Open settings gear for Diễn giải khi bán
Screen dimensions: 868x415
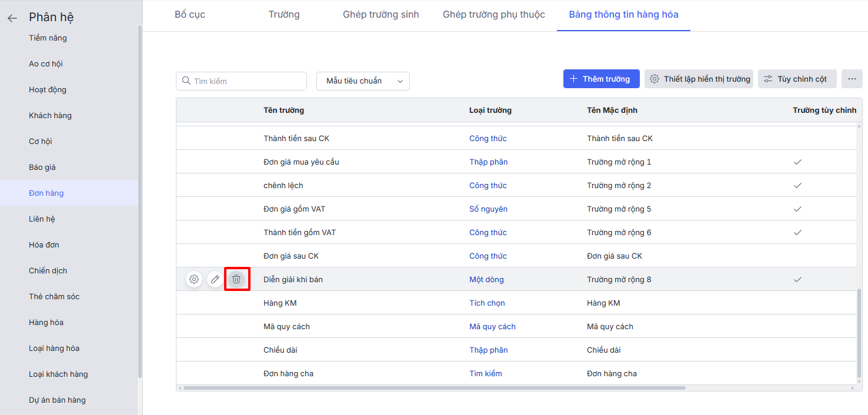click(x=194, y=279)
